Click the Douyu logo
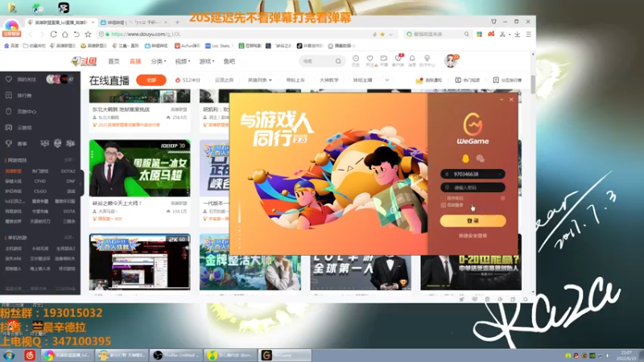 (85, 62)
